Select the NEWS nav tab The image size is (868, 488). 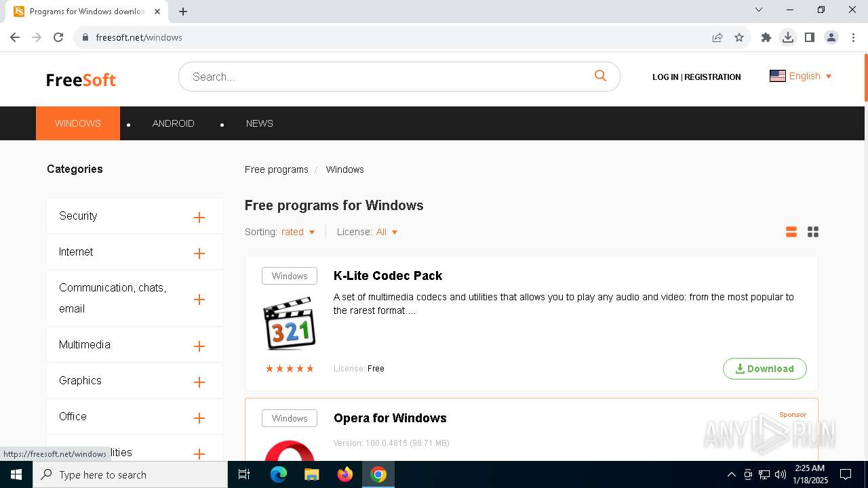pyautogui.click(x=260, y=123)
